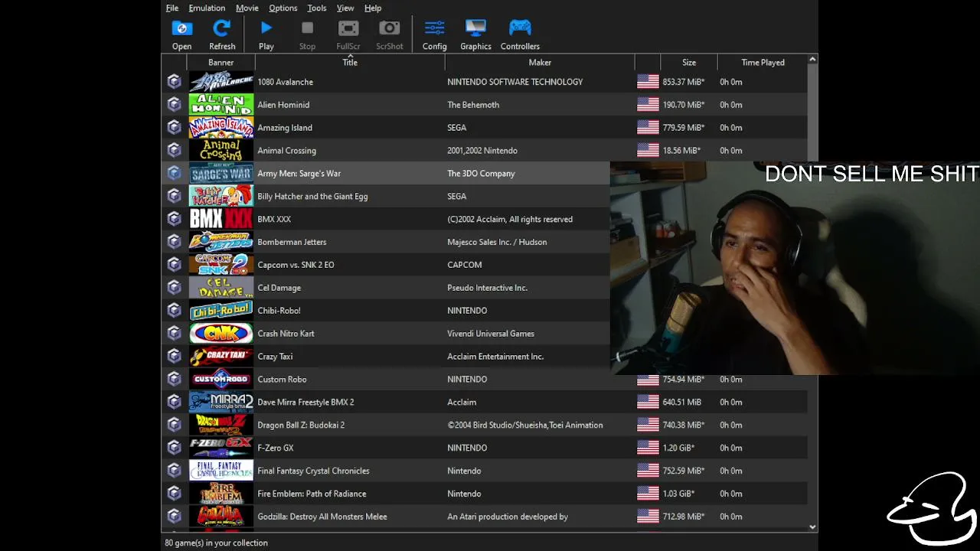Sort list by Time Played column header
The height and width of the screenshot is (551, 980).
click(763, 63)
